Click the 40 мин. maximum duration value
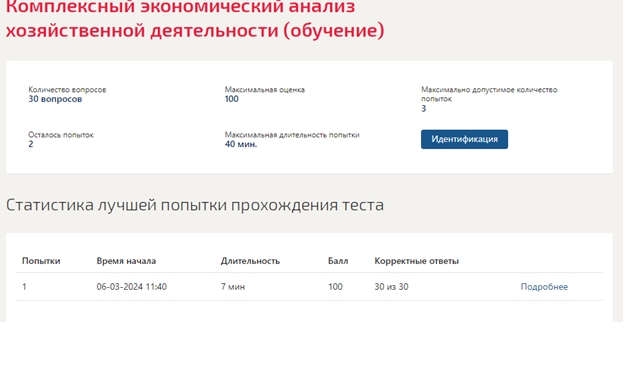 (x=241, y=144)
